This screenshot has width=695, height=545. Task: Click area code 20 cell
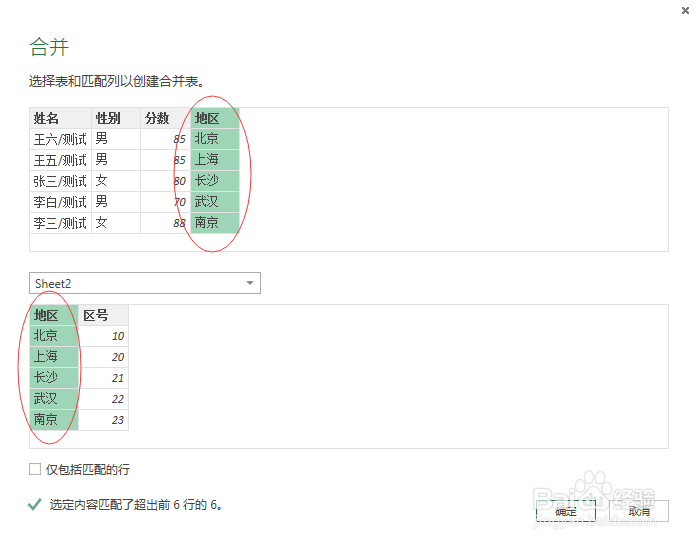click(103, 357)
